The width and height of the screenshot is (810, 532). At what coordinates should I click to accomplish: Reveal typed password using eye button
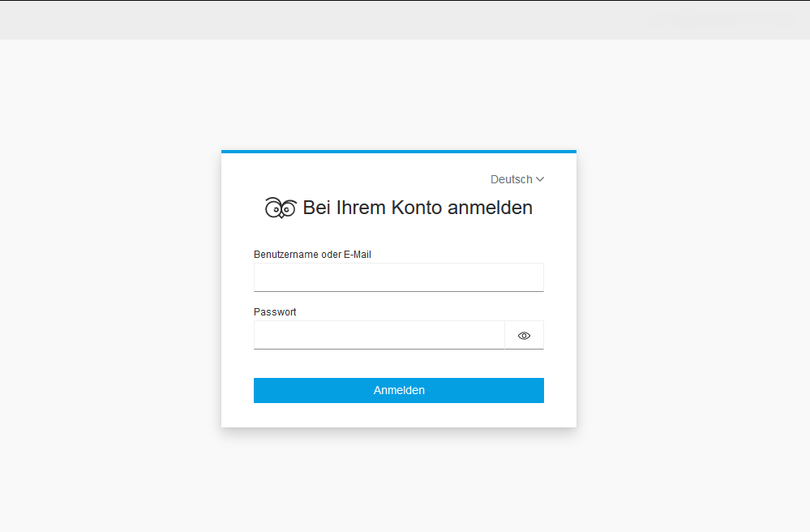tap(524, 335)
